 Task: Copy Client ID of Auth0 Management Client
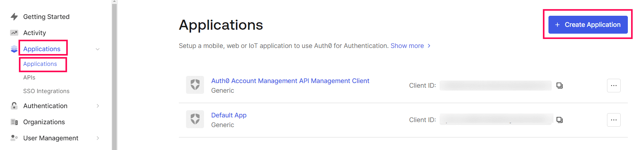tap(559, 86)
